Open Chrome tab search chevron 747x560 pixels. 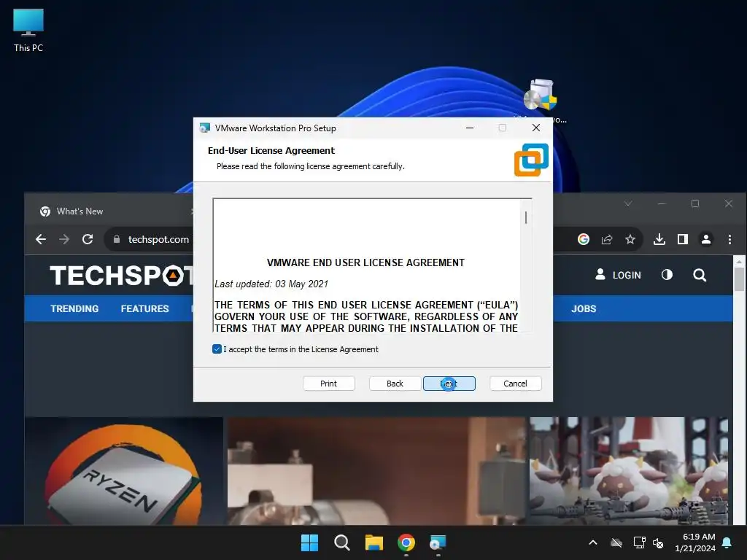click(628, 203)
